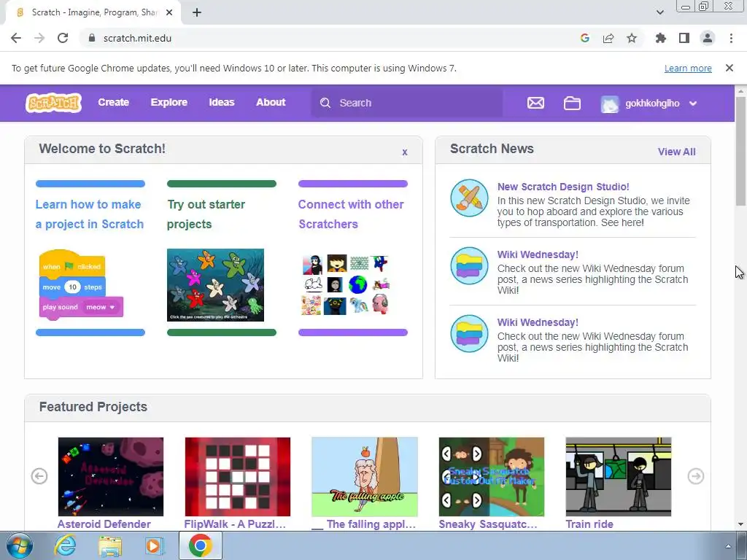Click the share page icon in the address bar

coord(608,38)
